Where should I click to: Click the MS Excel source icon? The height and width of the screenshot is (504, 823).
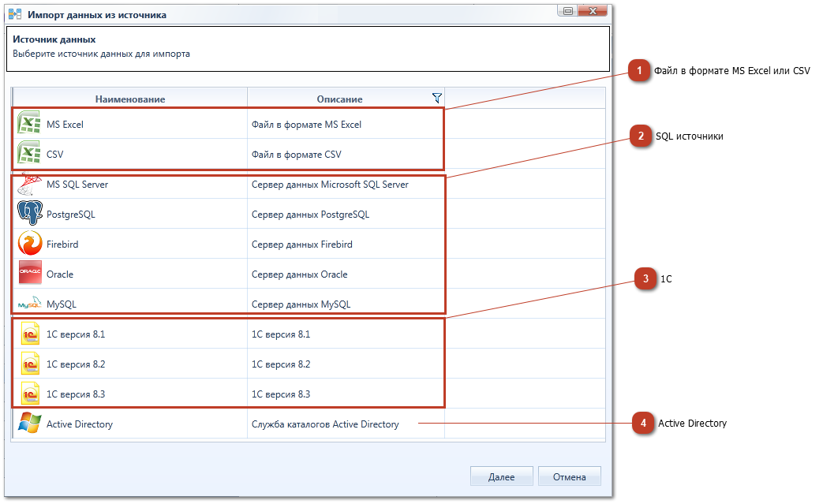pyautogui.click(x=29, y=123)
